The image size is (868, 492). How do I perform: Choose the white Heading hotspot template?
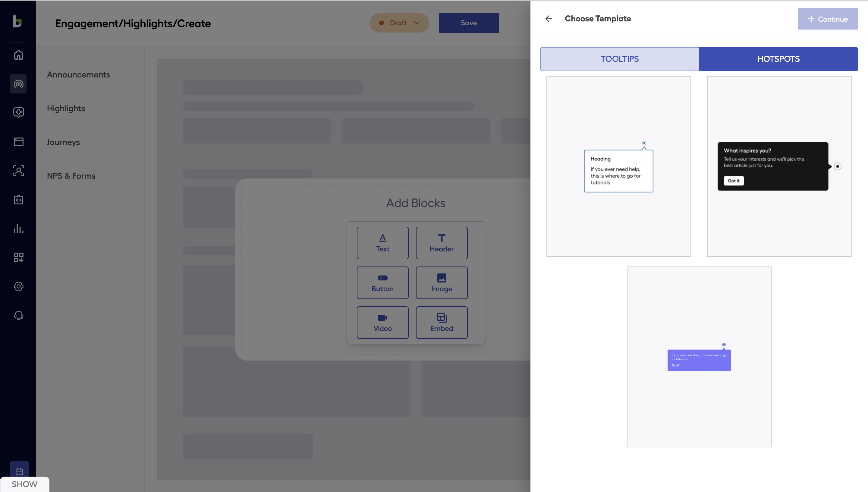tap(618, 166)
